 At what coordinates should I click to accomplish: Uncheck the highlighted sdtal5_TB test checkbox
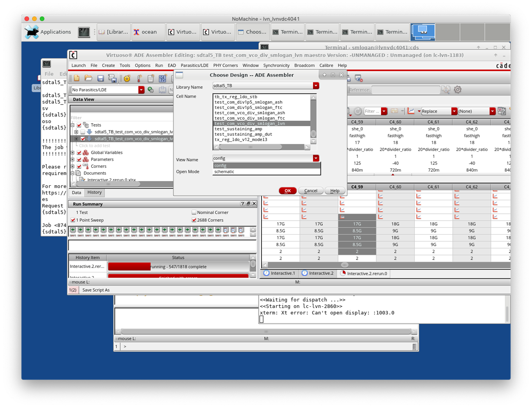[83, 139]
